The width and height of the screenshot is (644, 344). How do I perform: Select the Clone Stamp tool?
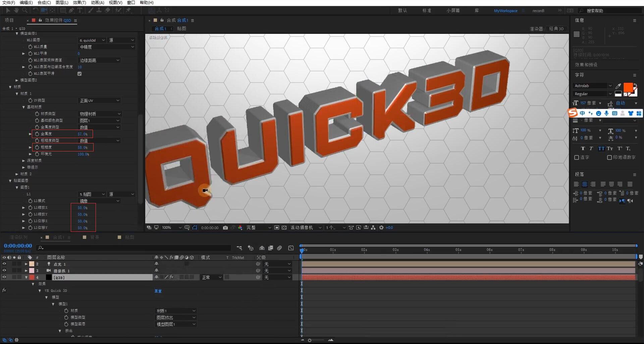[x=99, y=10]
